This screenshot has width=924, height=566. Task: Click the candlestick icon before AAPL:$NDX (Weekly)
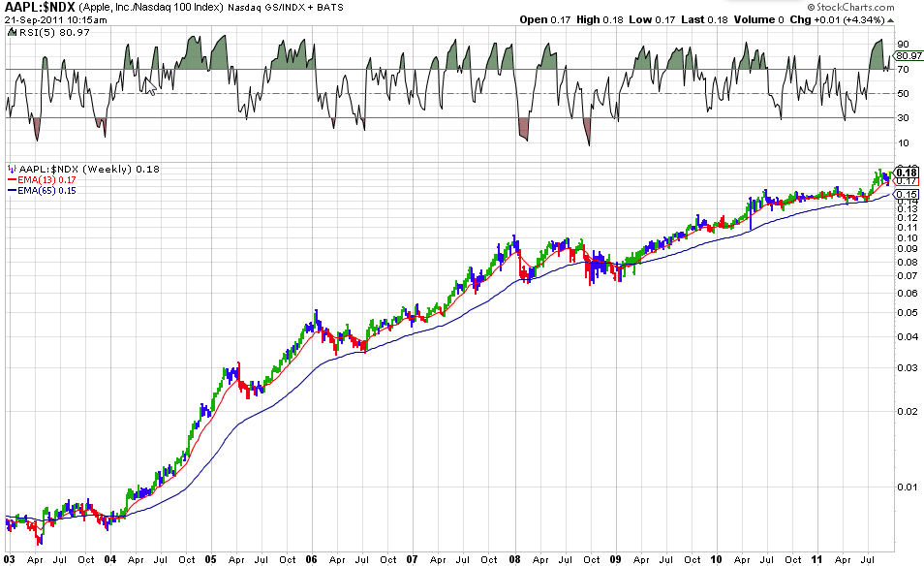point(12,170)
